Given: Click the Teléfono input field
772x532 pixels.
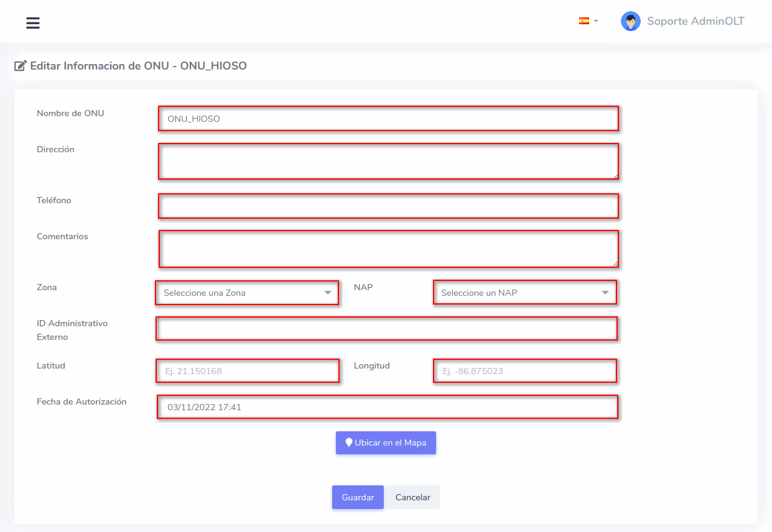Looking at the screenshot, I should pyautogui.click(x=388, y=206).
